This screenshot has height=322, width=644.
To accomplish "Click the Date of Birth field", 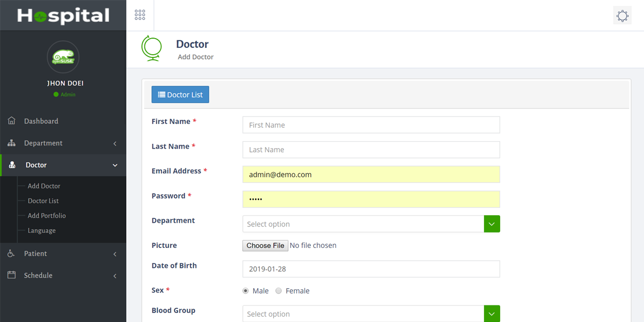I will (x=371, y=269).
